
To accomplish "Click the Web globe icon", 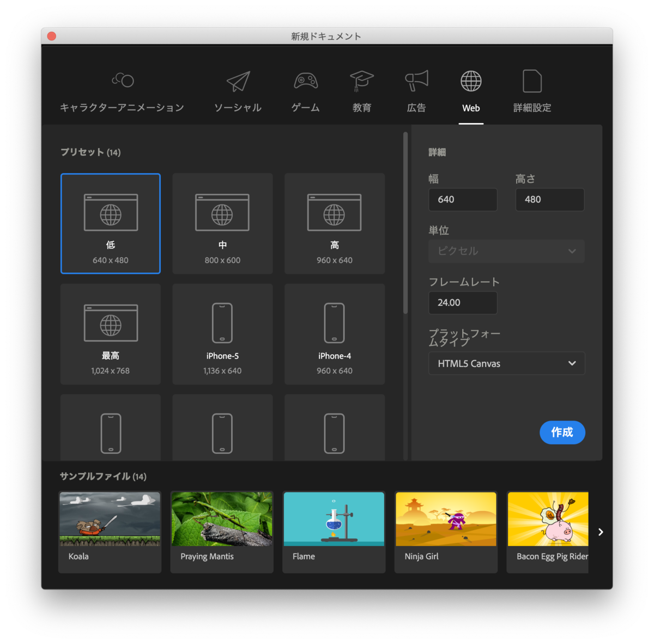I will point(470,81).
